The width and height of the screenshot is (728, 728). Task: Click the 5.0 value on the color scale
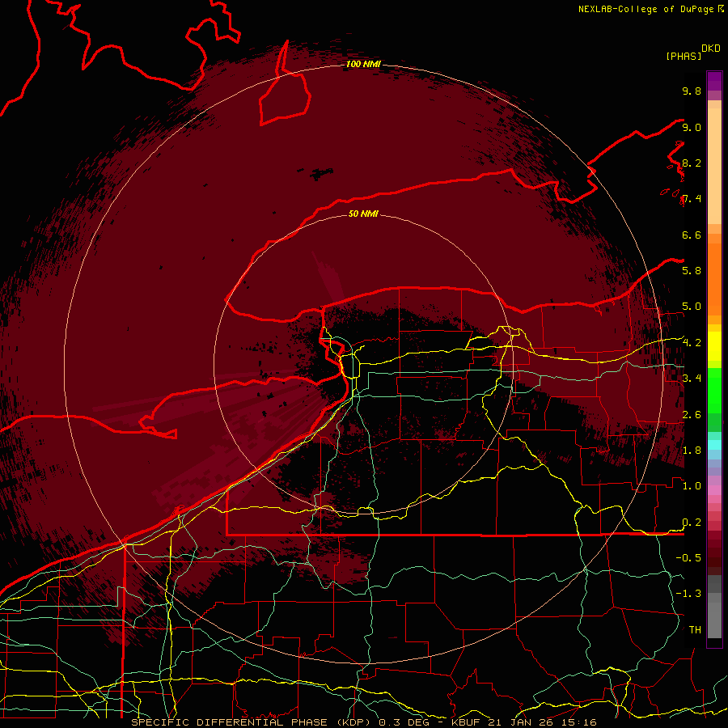click(x=692, y=307)
